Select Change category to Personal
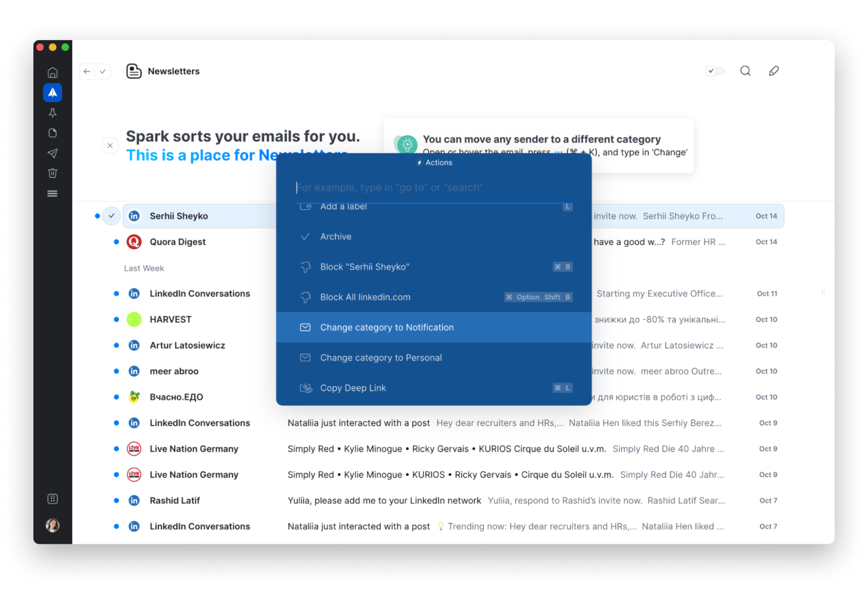The image size is (868, 596). point(433,357)
